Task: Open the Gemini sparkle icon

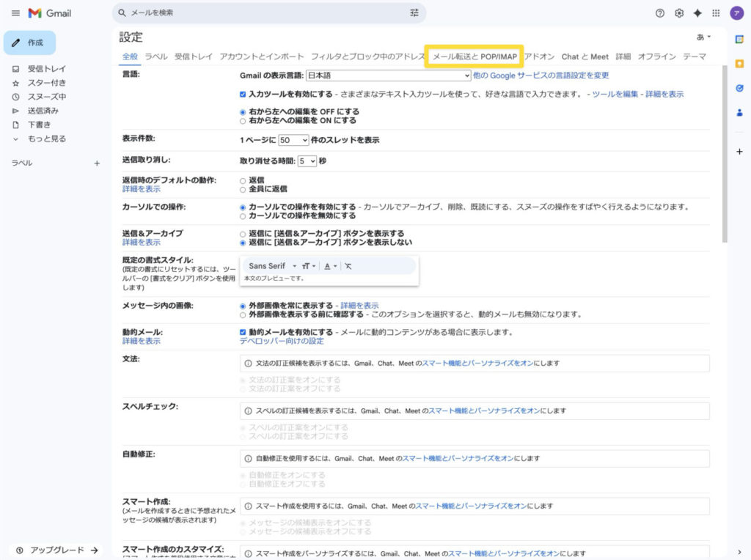Action: tap(697, 13)
